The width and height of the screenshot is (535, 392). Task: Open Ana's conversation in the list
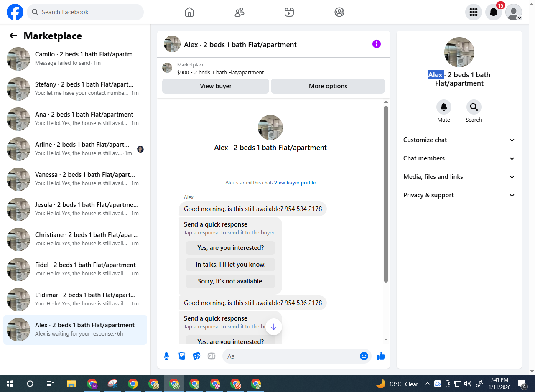click(75, 119)
